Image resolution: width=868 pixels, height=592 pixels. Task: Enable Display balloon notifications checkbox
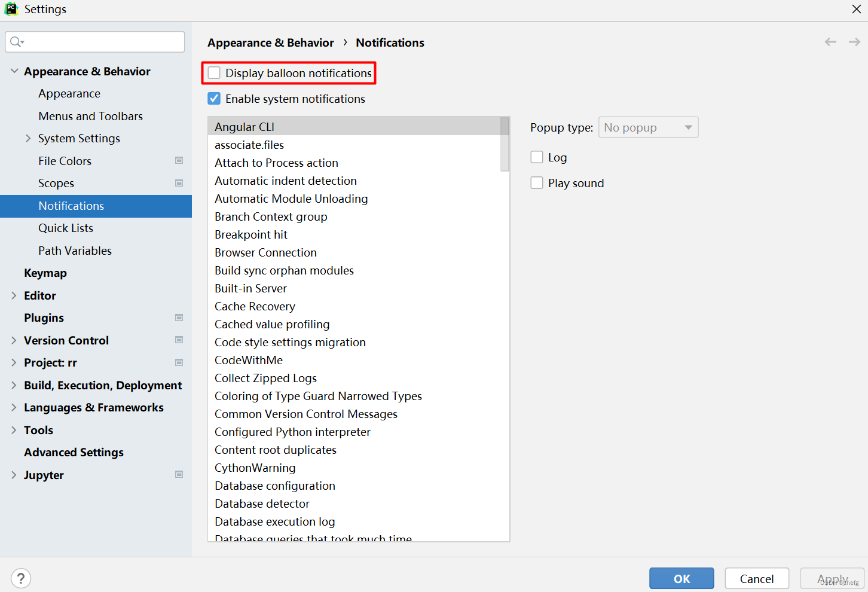click(214, 73)
